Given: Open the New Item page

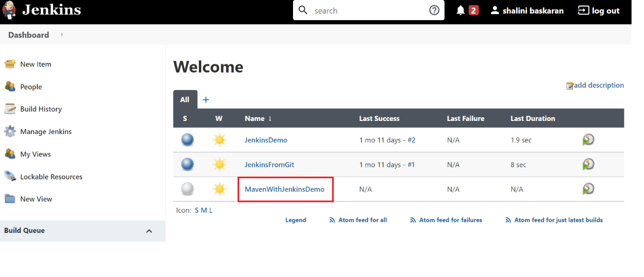Looking at the screenshot, I should pos(35,64).
